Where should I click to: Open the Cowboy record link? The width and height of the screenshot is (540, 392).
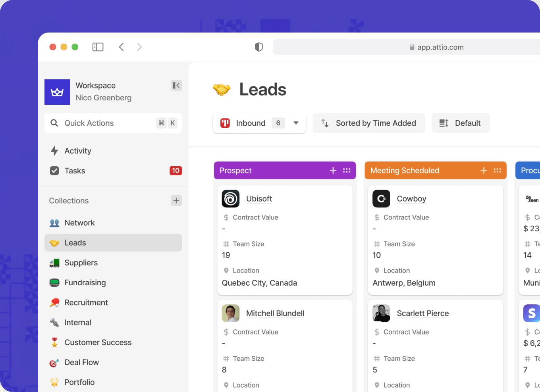coord(411,199)
